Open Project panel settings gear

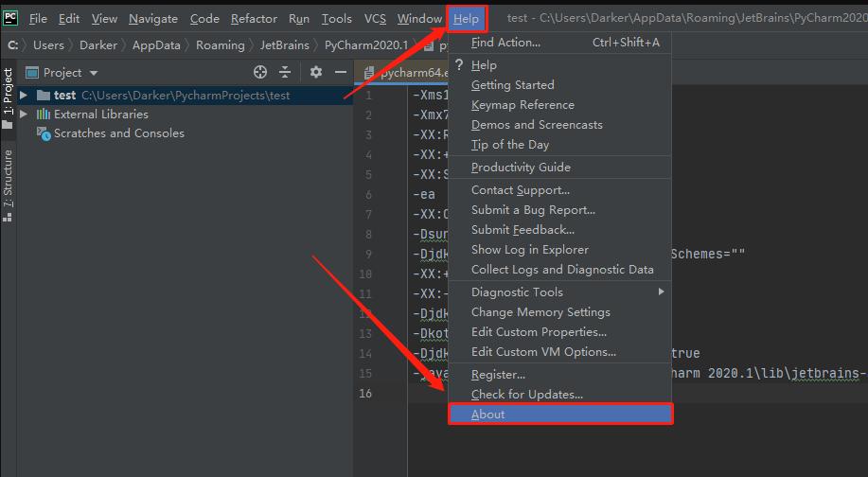pyautogui.click(x=316, y=72)
